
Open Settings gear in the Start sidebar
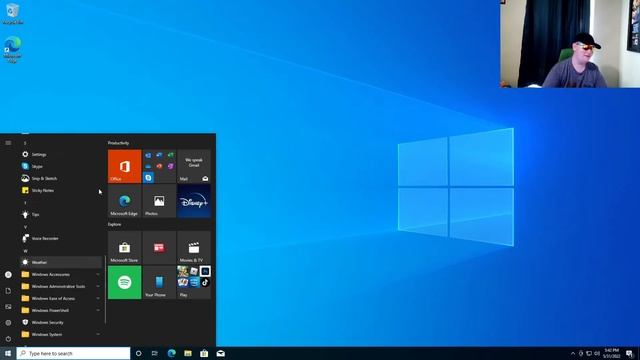pos(8,322)
